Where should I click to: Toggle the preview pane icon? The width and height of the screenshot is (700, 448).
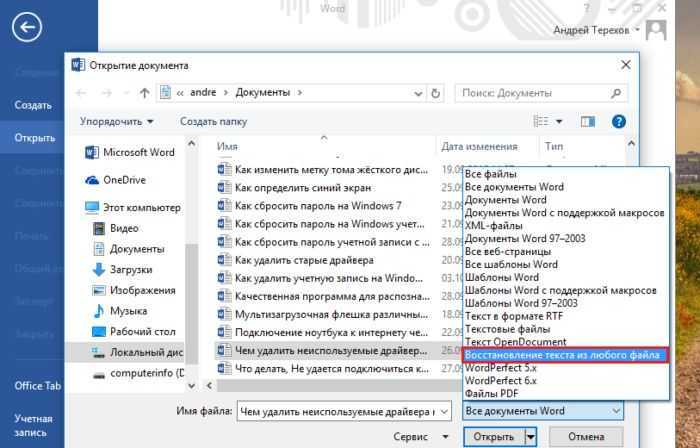coord(588,121)
